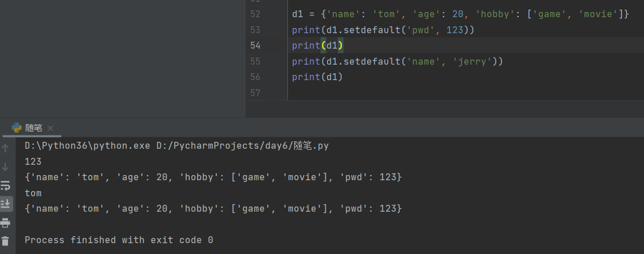Click the second dictionary output line
644x254 pixels.
click(x=213, y=208)
